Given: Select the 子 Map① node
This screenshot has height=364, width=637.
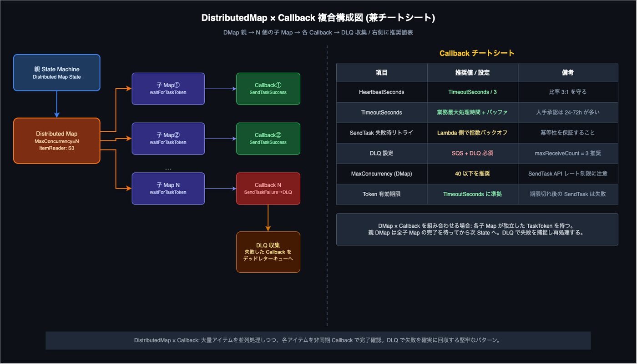Looking at the screenshot, I should [168, 89].
